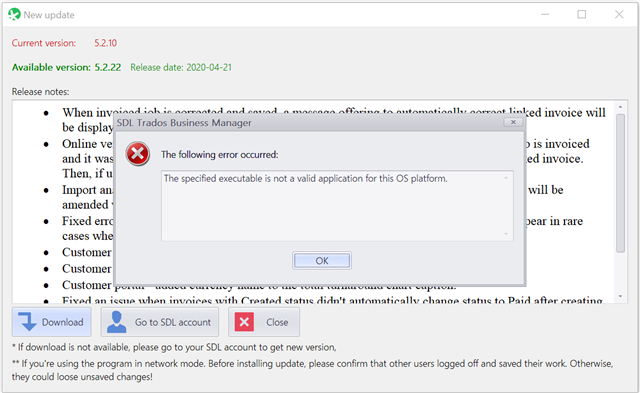Click the red error icon in the dialog
The width and height of the screenshot is (640, 393).
(x=138, y=154)
